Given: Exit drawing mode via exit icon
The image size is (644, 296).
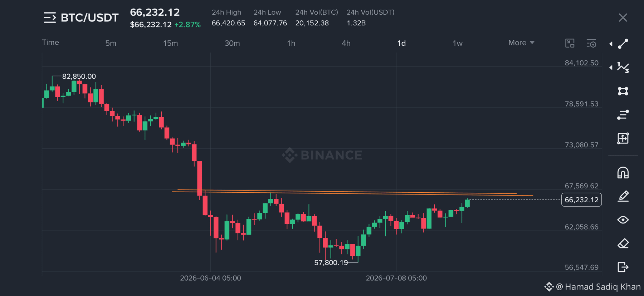Looking at the screenshot, I should [x=623, y=267].
